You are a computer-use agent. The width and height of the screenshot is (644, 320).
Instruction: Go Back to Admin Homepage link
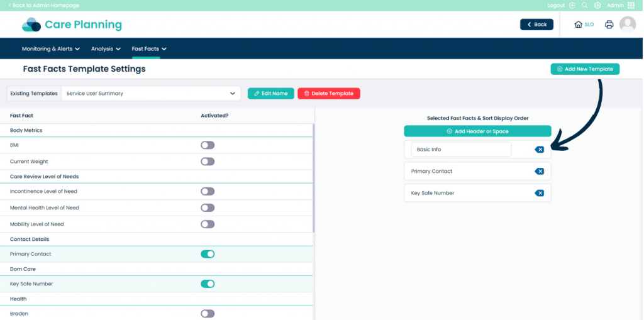click(x=43, y=5)
